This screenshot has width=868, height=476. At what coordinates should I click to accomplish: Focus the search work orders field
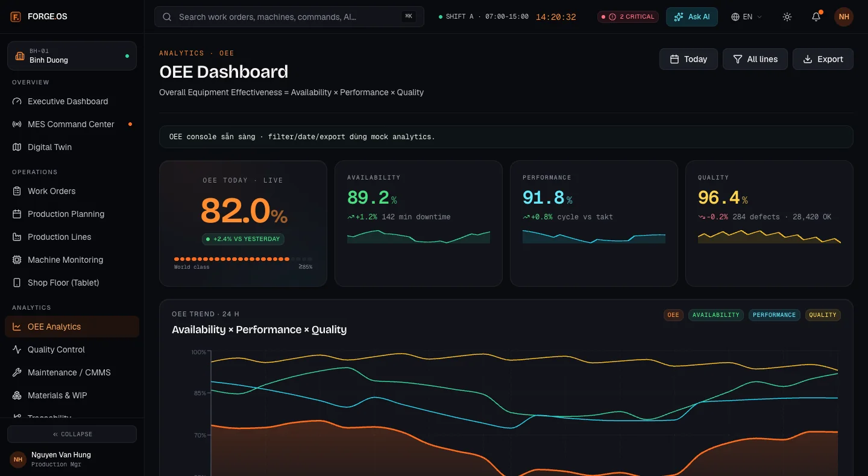289,17
